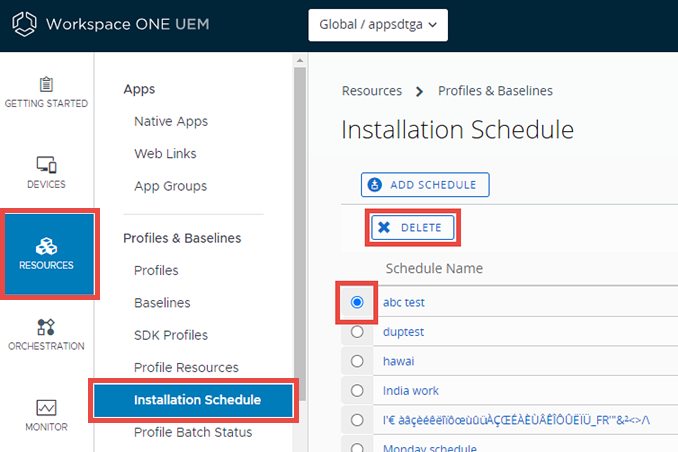Image resolution: width=678 pixels, height=452 pixels.
Task: Click the plus icon in Add Schedule
Action: point(374,185)
